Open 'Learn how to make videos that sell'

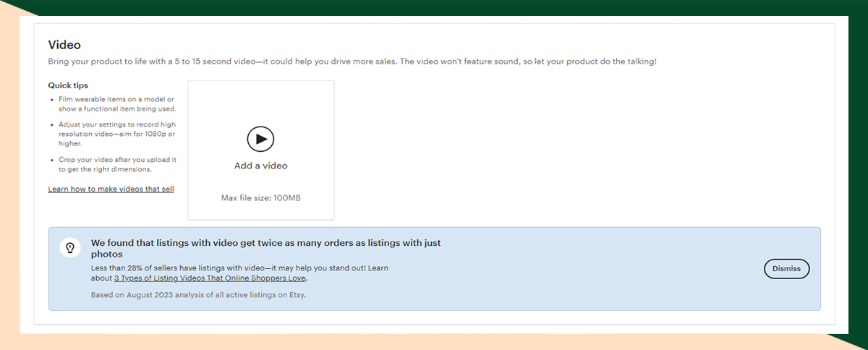point(111,189)
